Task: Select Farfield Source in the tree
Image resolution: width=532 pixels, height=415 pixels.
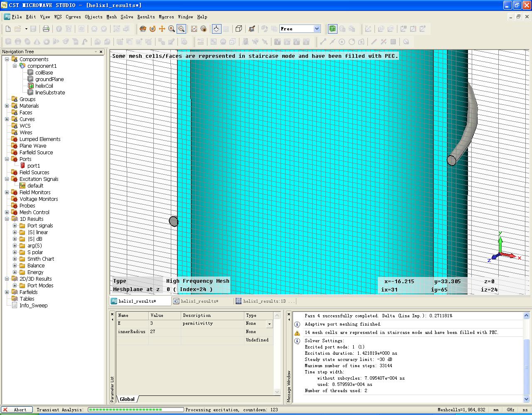Action: pyautogui.click(x=36, y=153)
